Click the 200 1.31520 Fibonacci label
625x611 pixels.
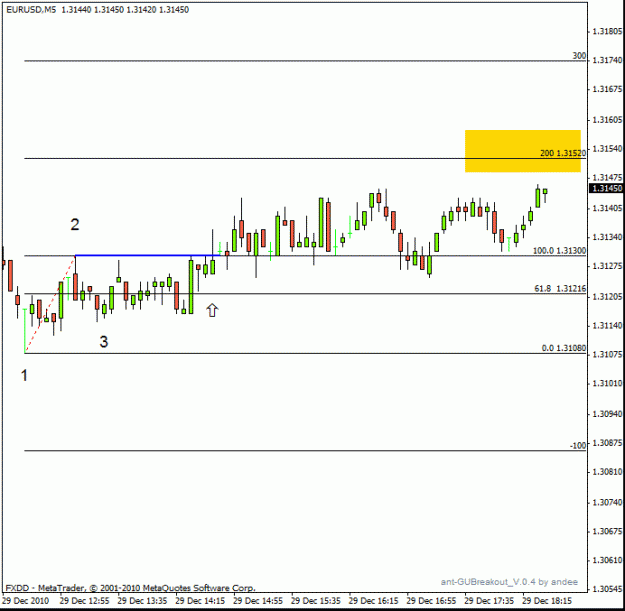(x=563, y=153)
